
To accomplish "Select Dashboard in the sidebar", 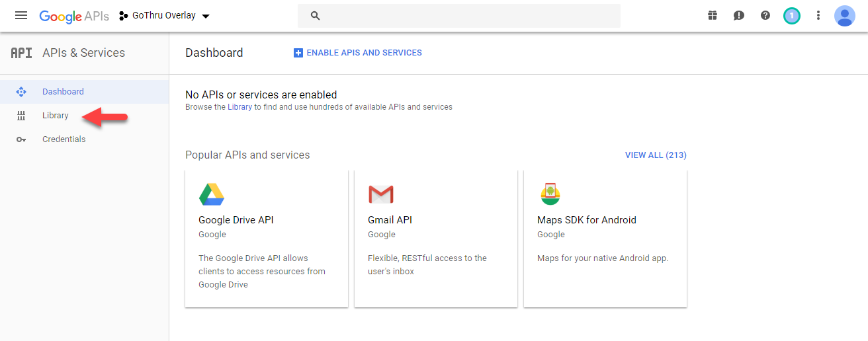I will pyautogui.click(x=63, y=92).
